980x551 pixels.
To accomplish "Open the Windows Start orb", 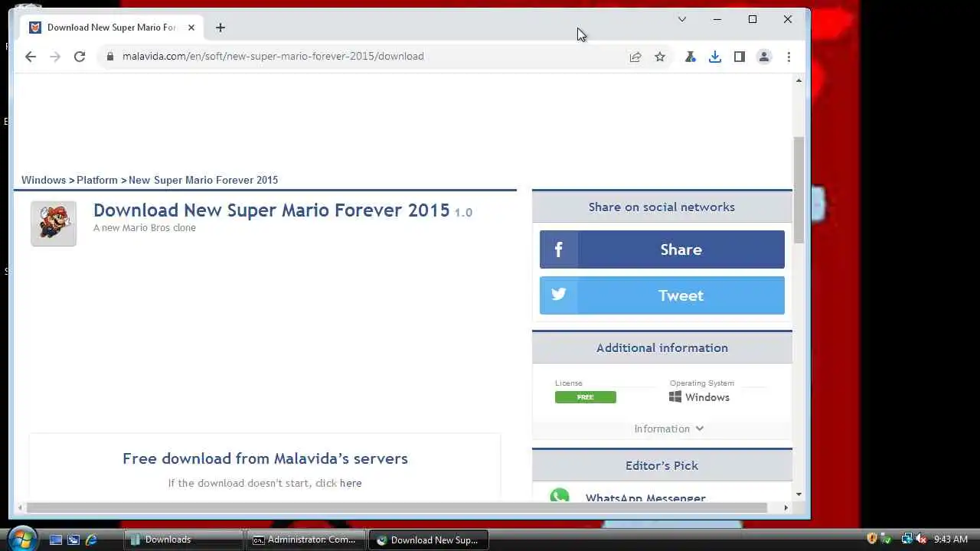I will 21,539.
